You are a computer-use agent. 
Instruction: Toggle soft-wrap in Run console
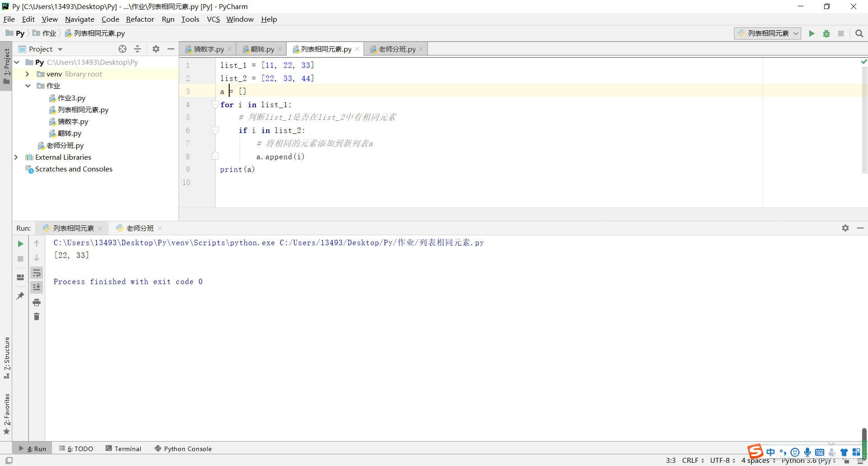point(37,273)
